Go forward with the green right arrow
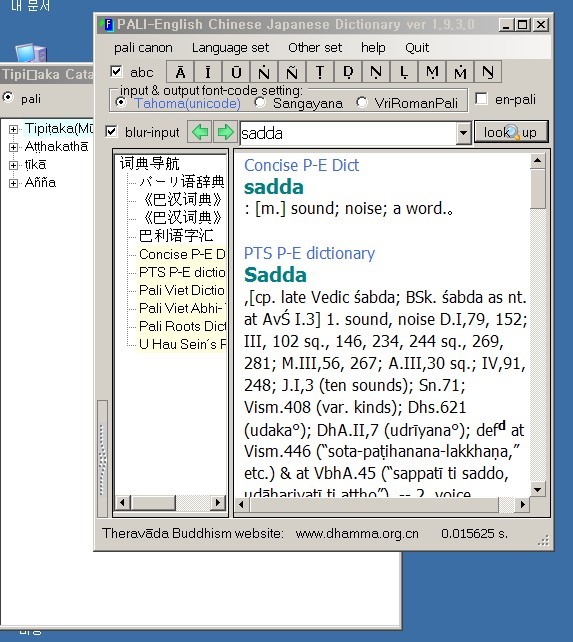The image size is (573, 642). (x=225, y=132)
